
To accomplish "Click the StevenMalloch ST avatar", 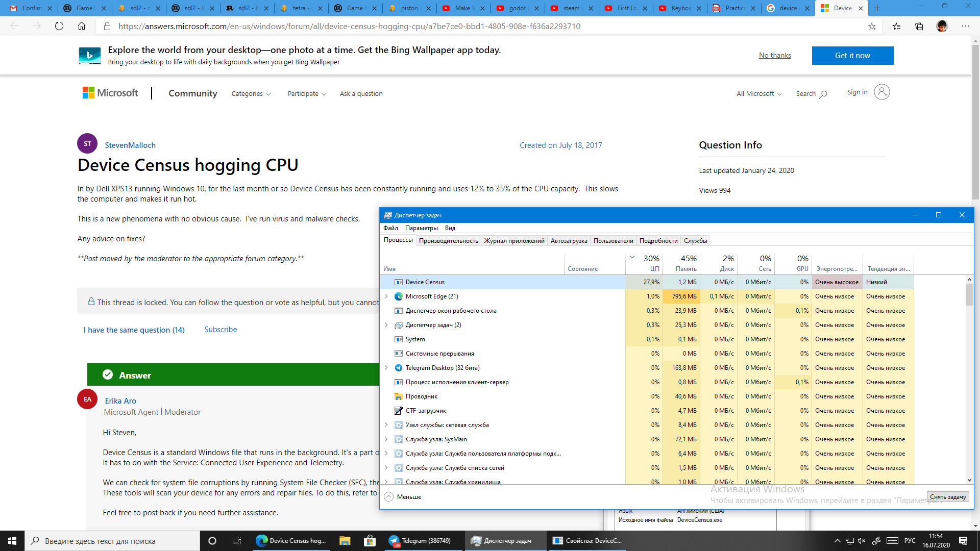I will click(x=87, y=144).
